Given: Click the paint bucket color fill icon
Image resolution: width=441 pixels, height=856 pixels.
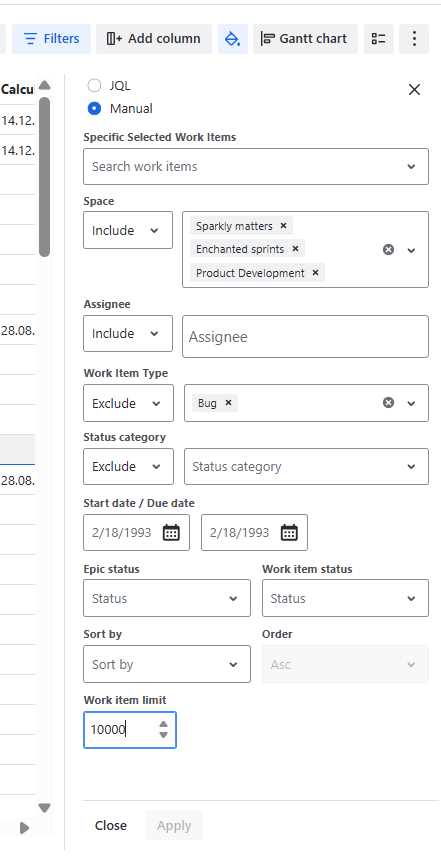Looking at the screenshot, I should [233, 39].
